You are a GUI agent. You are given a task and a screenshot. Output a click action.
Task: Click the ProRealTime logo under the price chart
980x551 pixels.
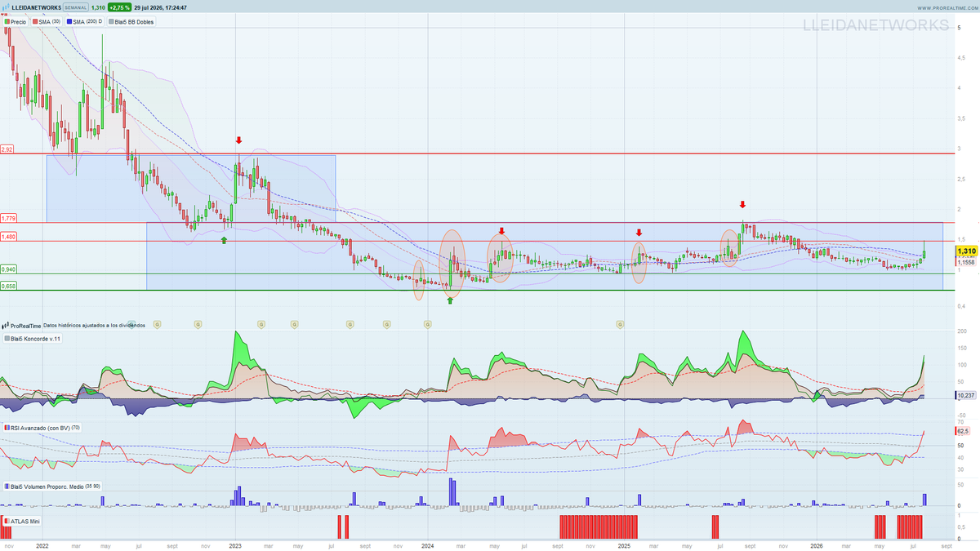(22, 325)
